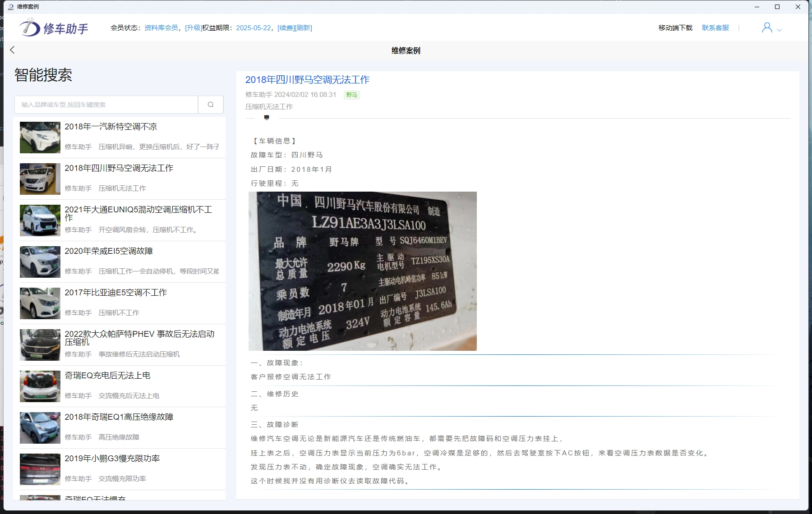Click the 二、维修历史 heading
The width and height of the screenshot is (812, 514).
[x=275, y=394]
